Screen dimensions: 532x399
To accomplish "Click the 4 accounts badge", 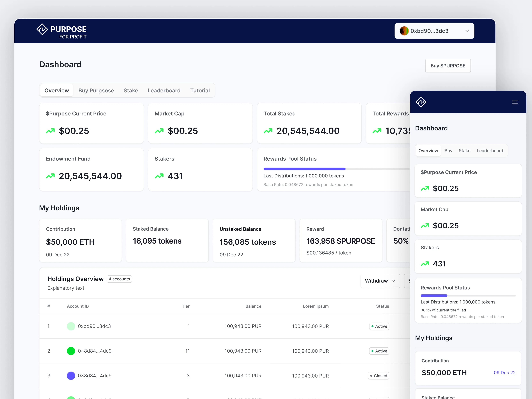I will point(119,279).
